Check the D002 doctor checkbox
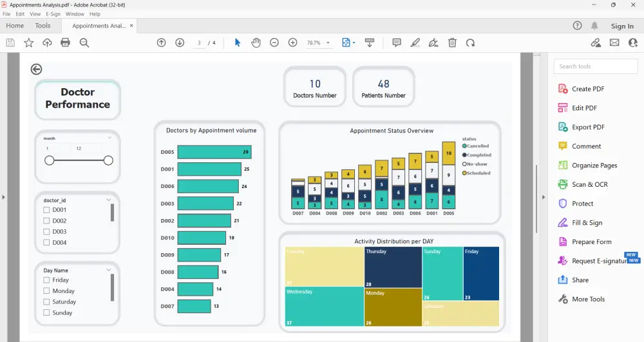Screen dimensions: 644x342 [x=46, y=221]
